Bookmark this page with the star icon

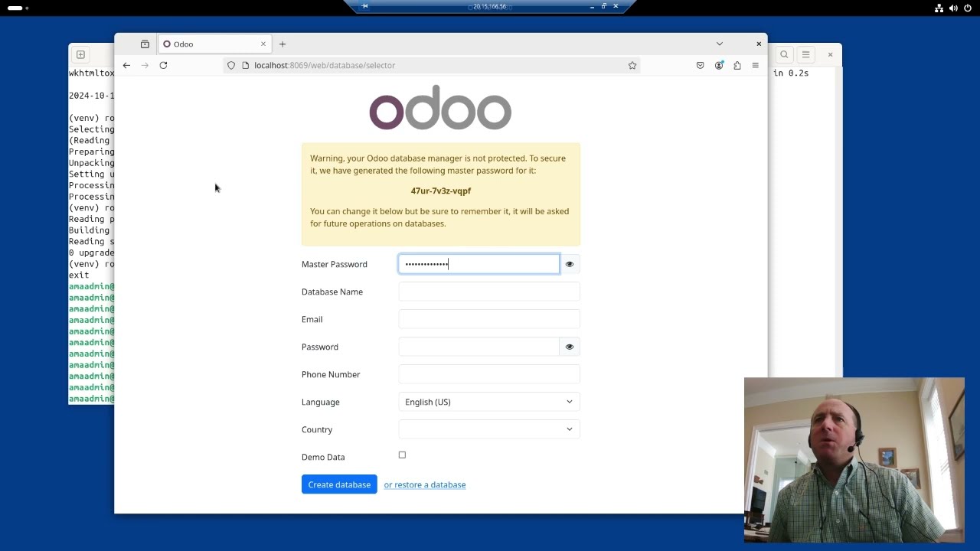[632, 65]
